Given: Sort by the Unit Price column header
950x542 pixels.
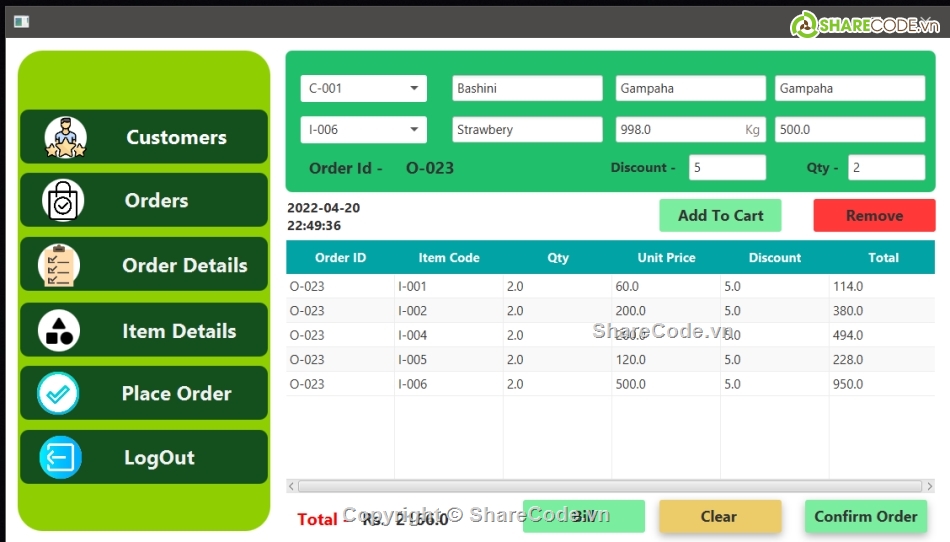Looking at the screenshot, I should pos(666,258).
